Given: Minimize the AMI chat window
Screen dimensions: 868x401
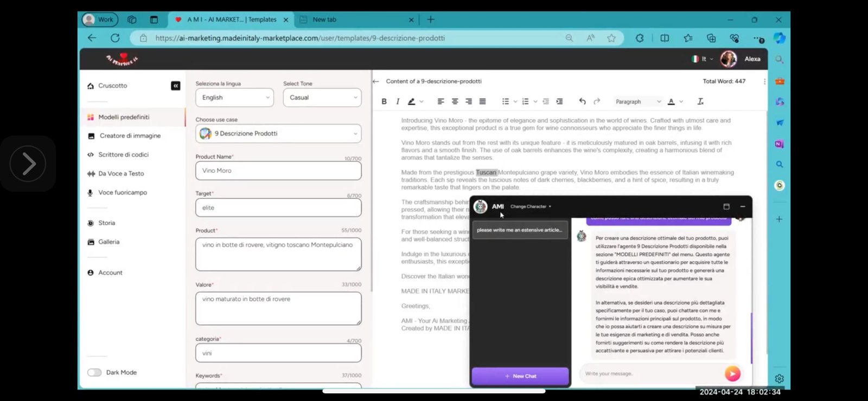Looking at the screenshot, I should [743, 206].
